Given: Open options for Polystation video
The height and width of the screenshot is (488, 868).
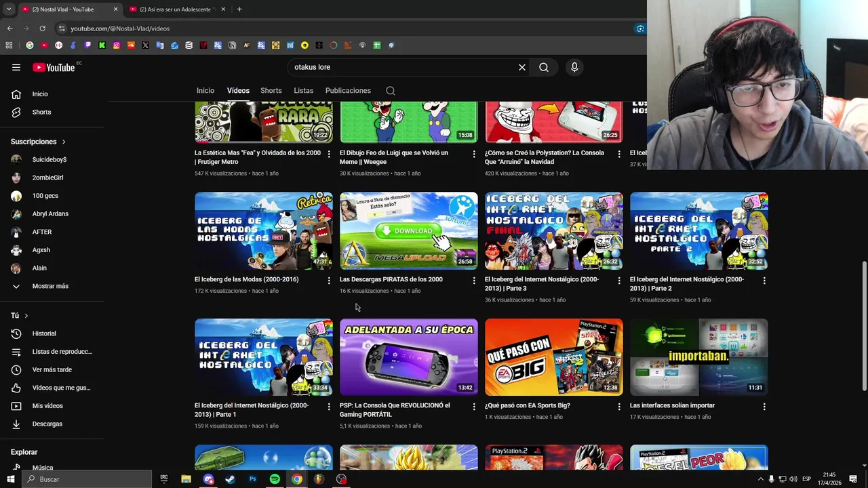Looking at the screenshot, I should coord(619,155).
